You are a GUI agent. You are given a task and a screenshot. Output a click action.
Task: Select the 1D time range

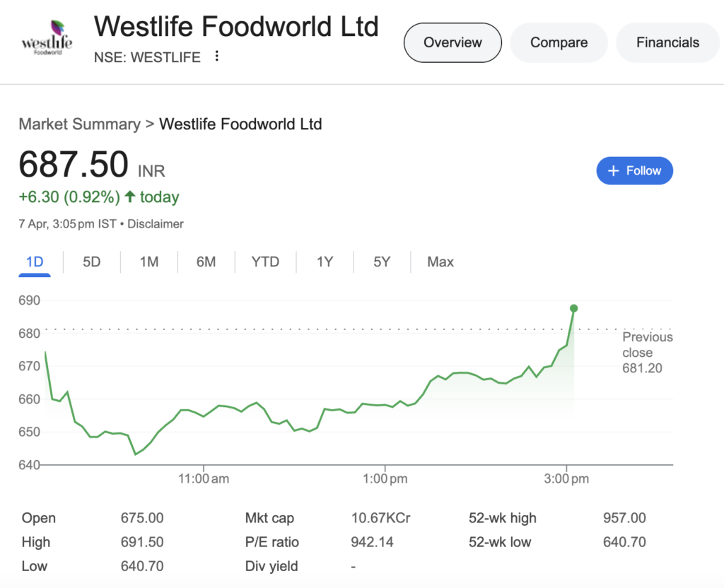[x=35, y=262]
